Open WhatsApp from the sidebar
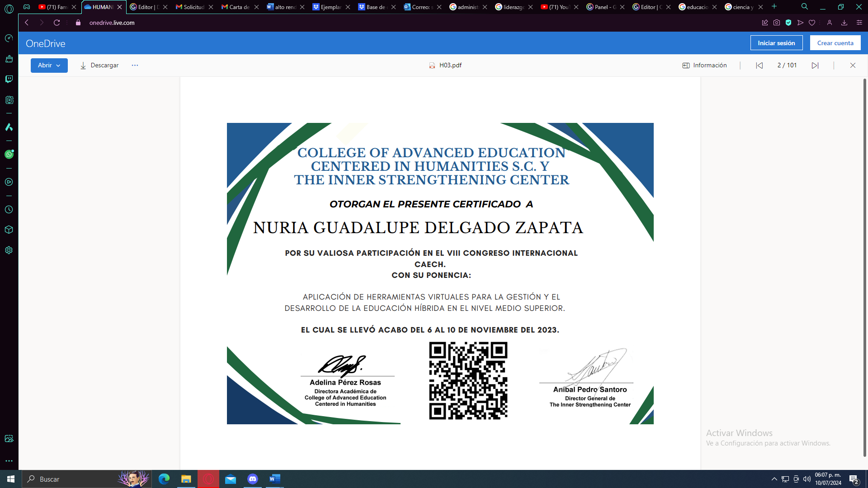Viewport: 868px width, 488px height. [x=9, y=154]
